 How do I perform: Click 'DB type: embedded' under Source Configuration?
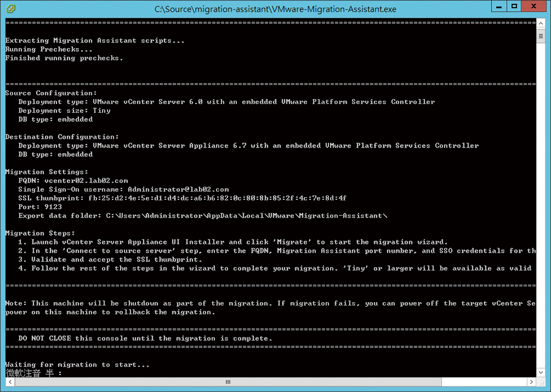(x=56, y=119)
